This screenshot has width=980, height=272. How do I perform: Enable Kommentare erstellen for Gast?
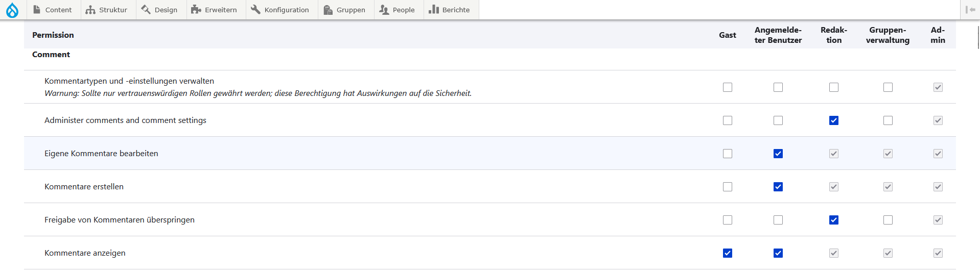[x=728, y=187]
